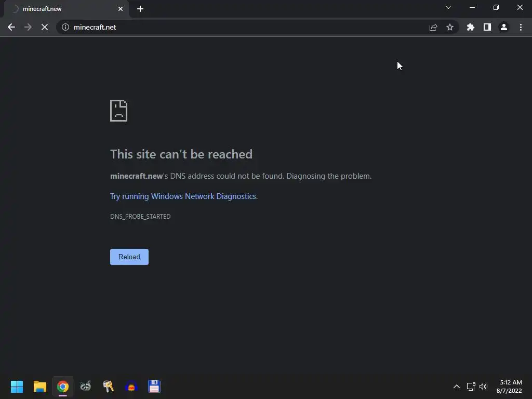Expand the tab search chevron

click(x=448, y=7)
